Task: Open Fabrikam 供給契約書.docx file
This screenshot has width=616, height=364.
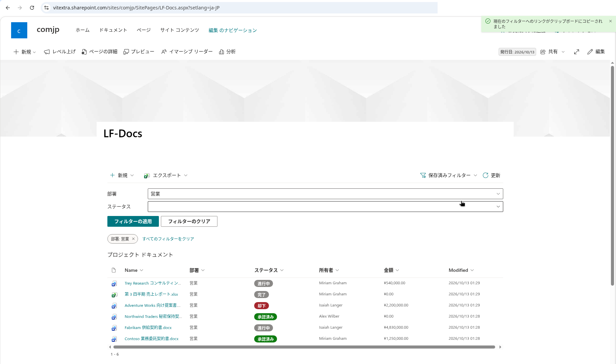Action: click(x=148, y=328)
